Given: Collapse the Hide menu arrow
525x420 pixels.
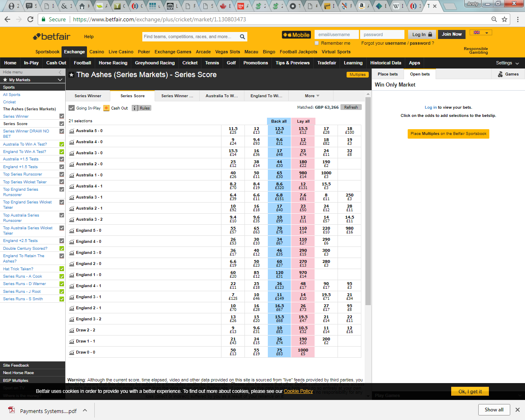Looking at the screenshot, I should coord(60,72).
